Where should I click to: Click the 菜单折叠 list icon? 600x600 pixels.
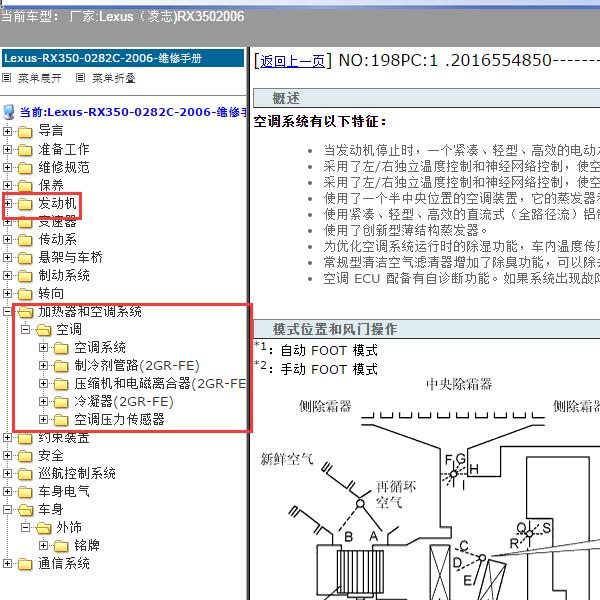[x=80, y=78]
